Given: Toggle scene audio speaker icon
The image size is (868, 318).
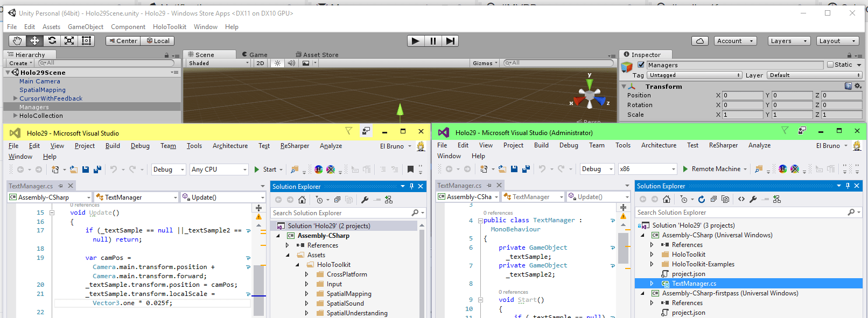Looking at the screenshot, I should pos(291,63).
